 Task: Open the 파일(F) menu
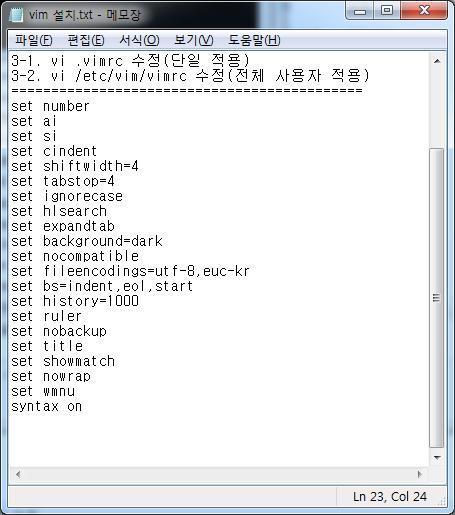coord(34,40)
